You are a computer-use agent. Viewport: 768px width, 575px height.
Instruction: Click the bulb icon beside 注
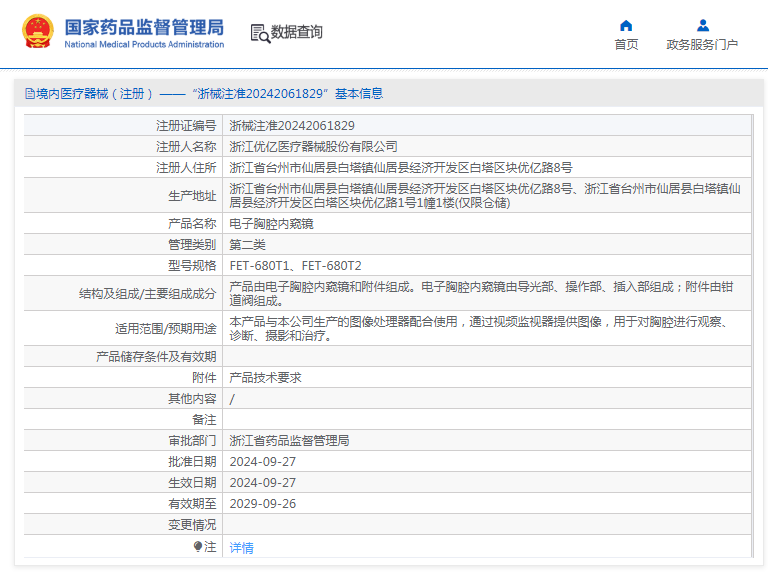(198, 547)
